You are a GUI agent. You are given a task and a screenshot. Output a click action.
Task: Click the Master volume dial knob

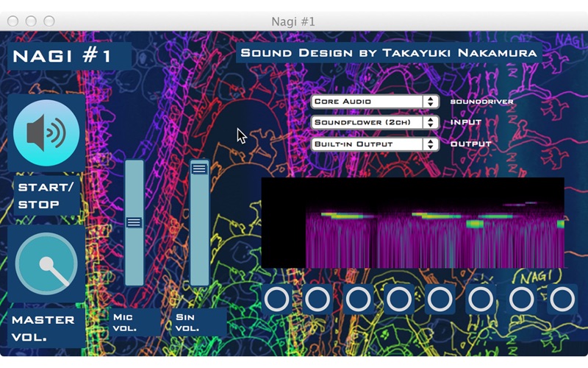click(x=46, y=263)
